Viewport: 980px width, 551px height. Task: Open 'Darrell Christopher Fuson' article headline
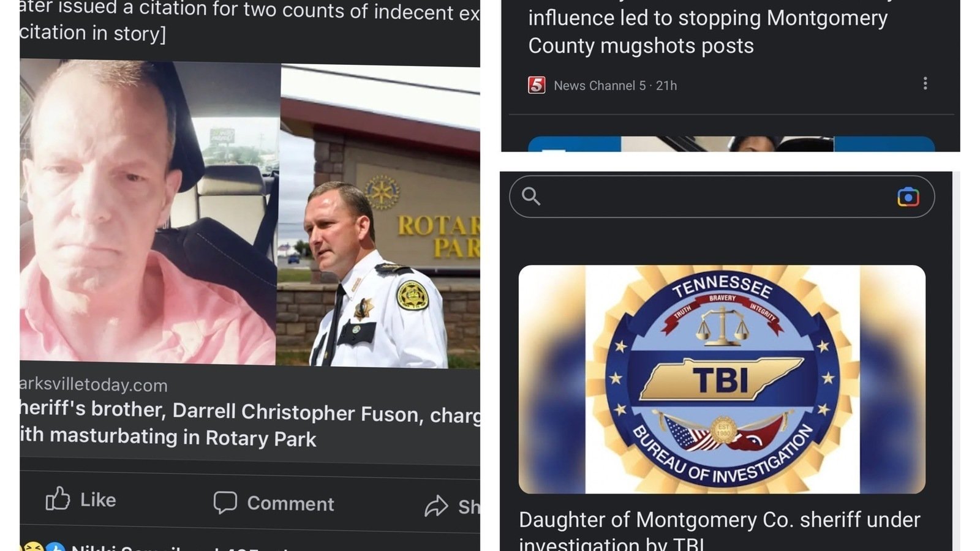(x=250, y=424)
